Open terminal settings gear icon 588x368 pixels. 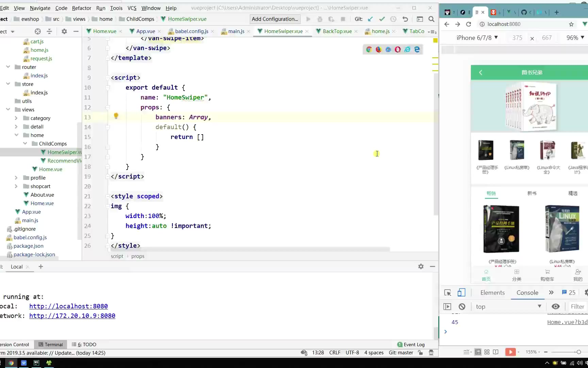(421, 266)
